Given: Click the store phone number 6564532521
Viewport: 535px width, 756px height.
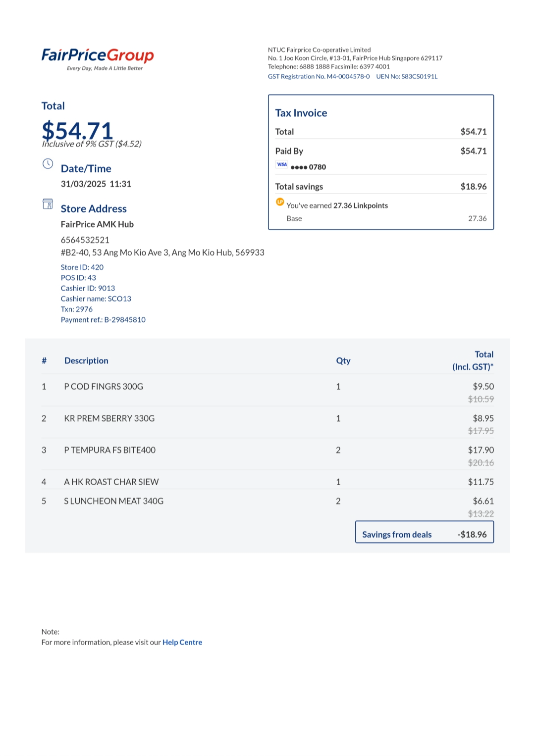Looking at the screenshot, I should [85, 240].
